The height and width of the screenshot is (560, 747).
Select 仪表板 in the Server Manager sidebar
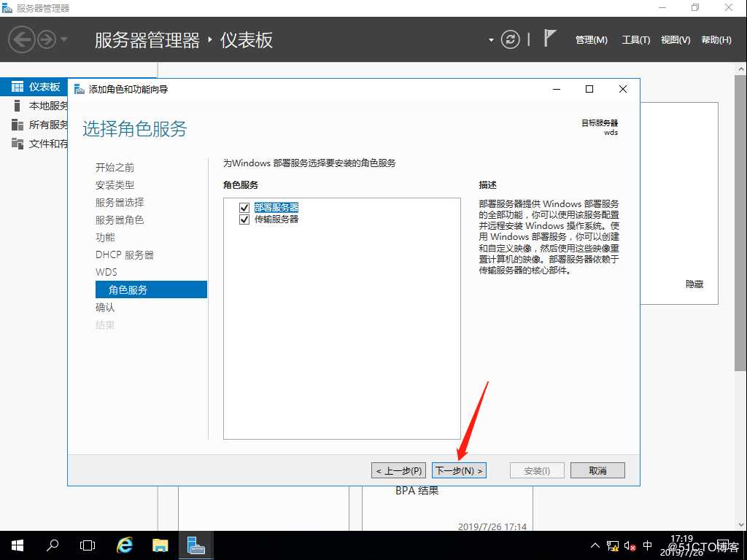(34, 87)
